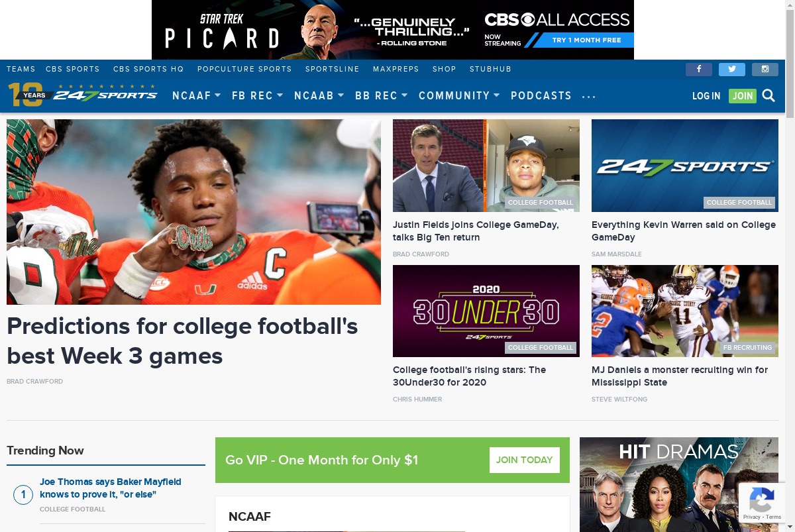Open the more options ellipsis menu
Viewport: 795px width, 532px height.
(589, 97)
